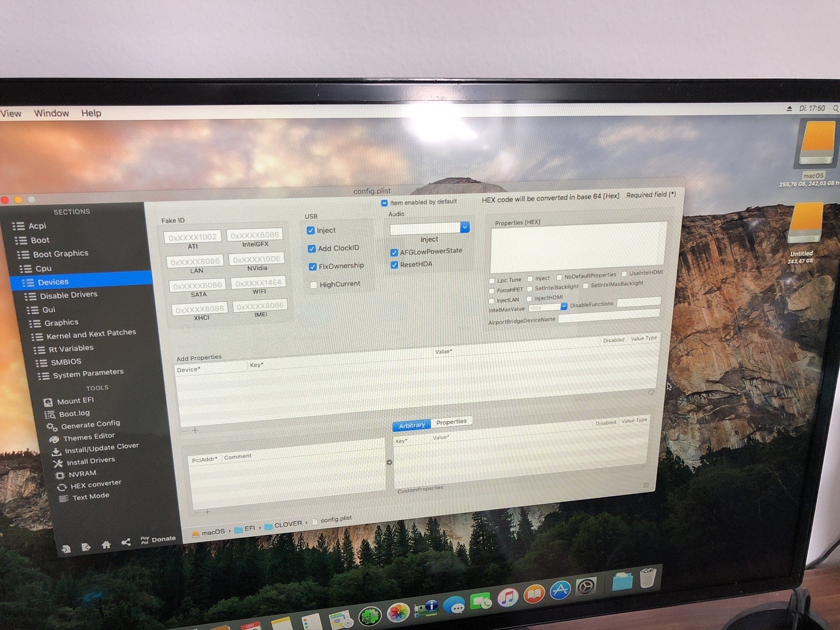The image size is (840, 630).
Task: Toggle the AFGLowPowerState checkbox
Action: coord(394,253)
